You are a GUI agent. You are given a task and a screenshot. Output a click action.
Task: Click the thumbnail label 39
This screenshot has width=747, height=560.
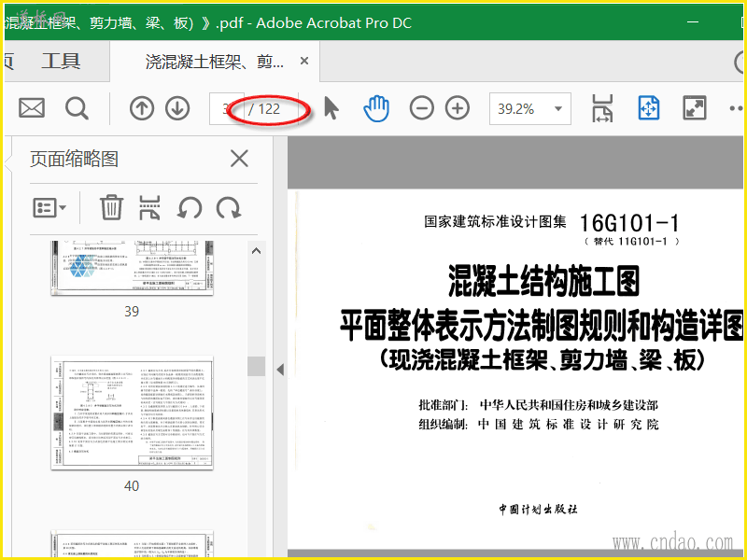tap(132, 312)
